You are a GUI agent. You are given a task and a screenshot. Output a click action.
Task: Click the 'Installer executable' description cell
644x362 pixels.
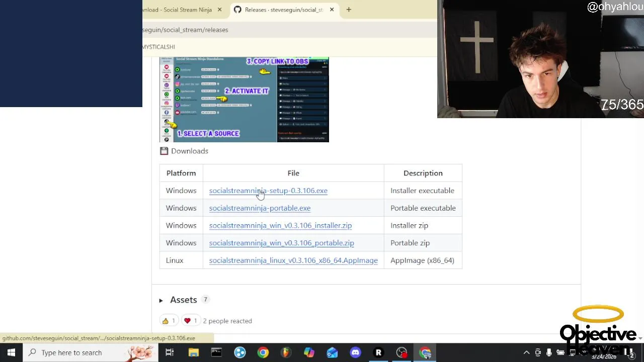tap(422, 191)
